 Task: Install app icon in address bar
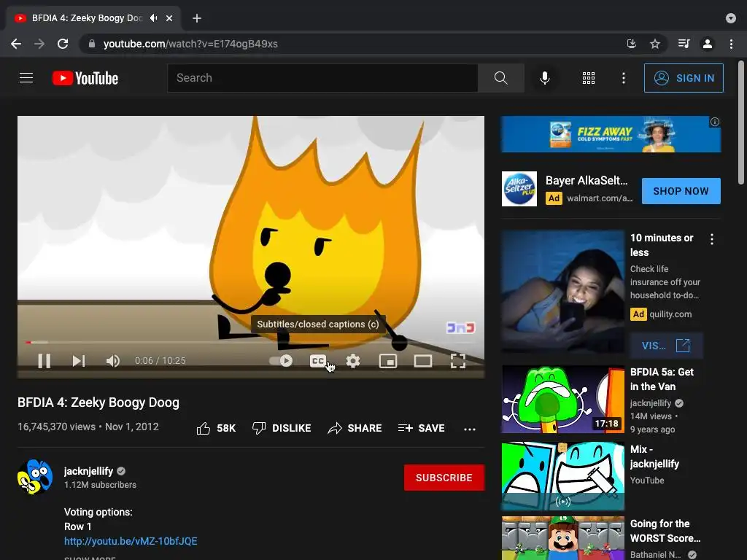(x=632, y=44)
